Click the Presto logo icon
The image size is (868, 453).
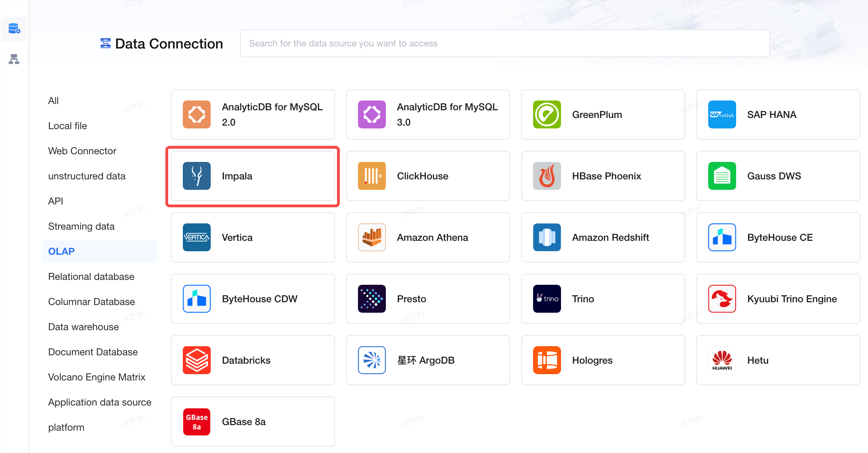click(x=372, y=299)
